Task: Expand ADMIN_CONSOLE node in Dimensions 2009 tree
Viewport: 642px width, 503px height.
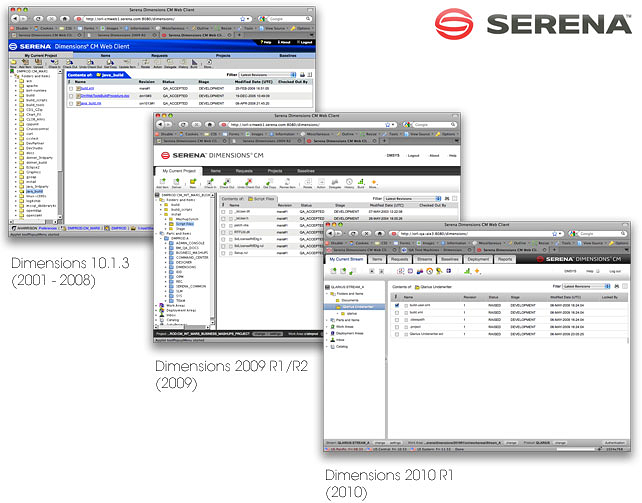Action: 166,243
